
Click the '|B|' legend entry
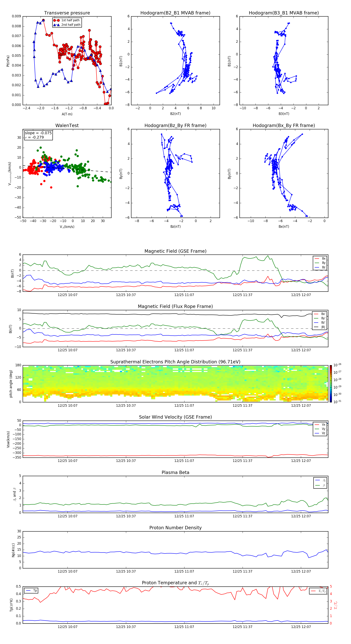320,327
